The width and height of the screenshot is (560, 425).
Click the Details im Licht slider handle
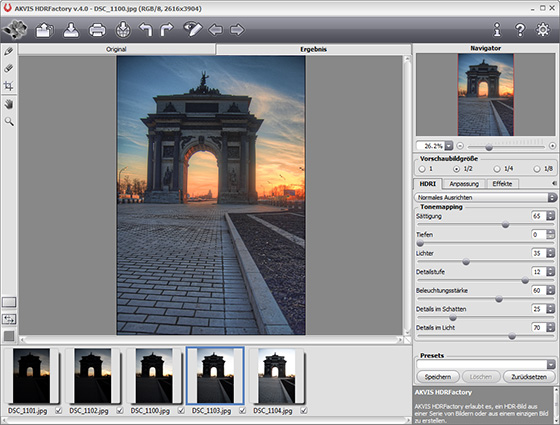(512, 336)
